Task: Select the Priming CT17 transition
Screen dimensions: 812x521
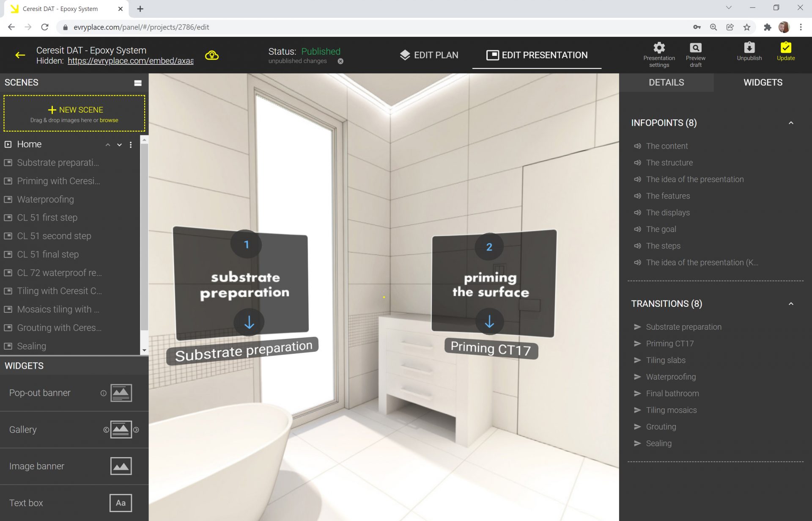Action: 669,344
